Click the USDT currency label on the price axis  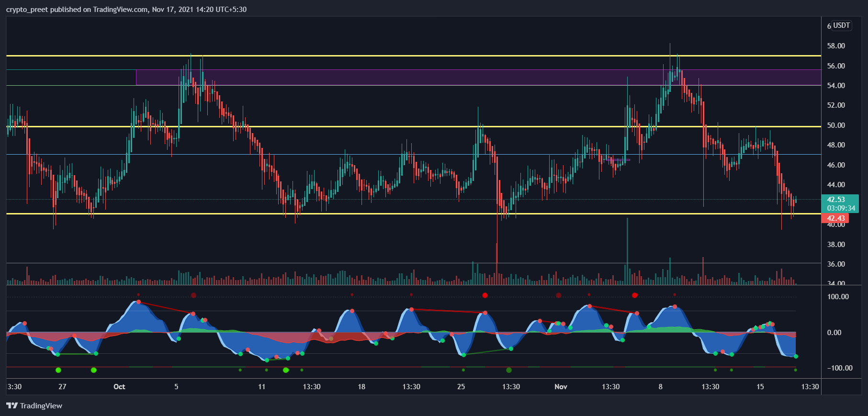pos(841,25)
